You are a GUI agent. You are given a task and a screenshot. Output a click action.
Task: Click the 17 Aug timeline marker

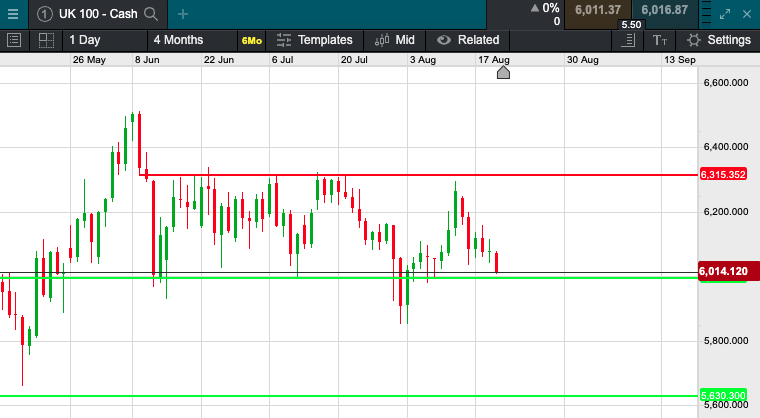[503, 73]
